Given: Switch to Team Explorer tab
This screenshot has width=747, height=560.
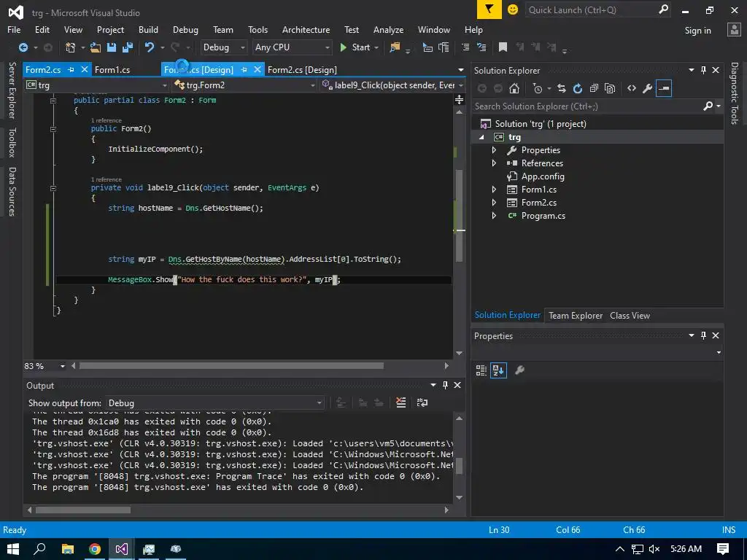Looking at the screenshot, I should pos(576,315).
